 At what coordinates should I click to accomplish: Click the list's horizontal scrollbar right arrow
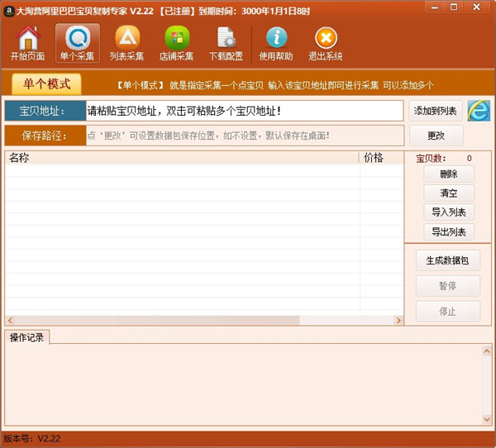click(398, 321)
